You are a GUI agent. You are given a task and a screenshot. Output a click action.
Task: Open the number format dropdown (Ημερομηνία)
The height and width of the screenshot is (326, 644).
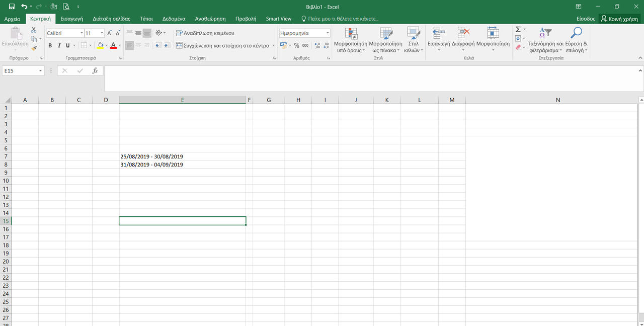click(x=328, y=33)
